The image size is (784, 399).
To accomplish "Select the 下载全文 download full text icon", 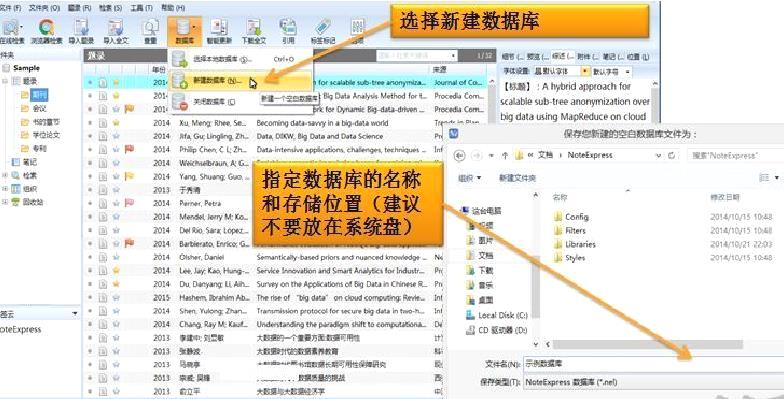I will (254, 31).
